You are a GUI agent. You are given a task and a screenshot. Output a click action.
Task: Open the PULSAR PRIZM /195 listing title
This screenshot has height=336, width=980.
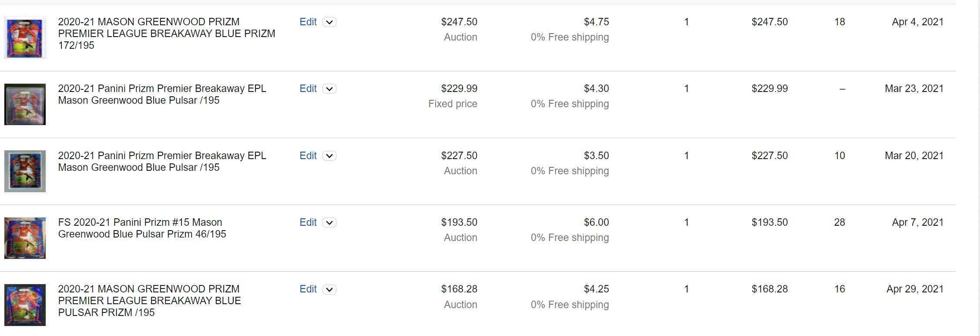tap(149, 301)
